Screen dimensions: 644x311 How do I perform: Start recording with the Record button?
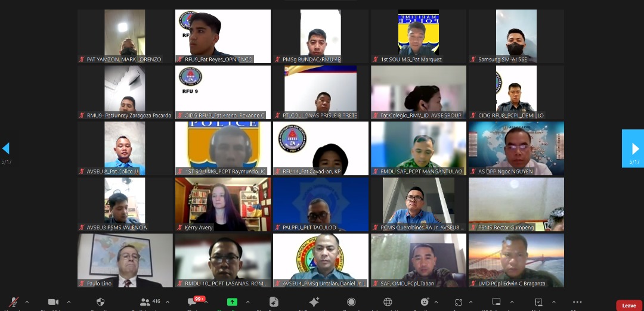(351, 302)
